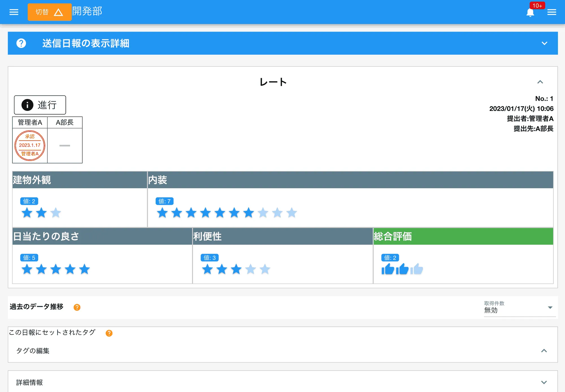
Task: Raise 内装 rating by clicking the eighth star
Action: point(263,213)
